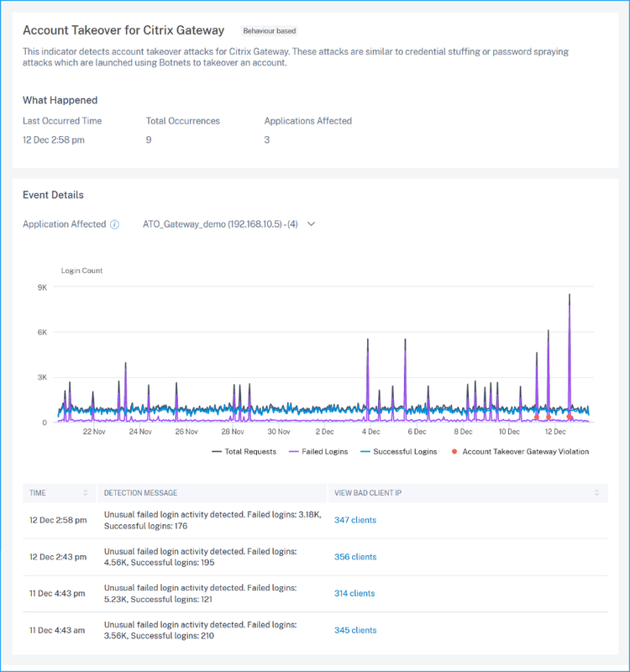Click the What Happened heading
This screenshot has height=672, width=630.
60,100
